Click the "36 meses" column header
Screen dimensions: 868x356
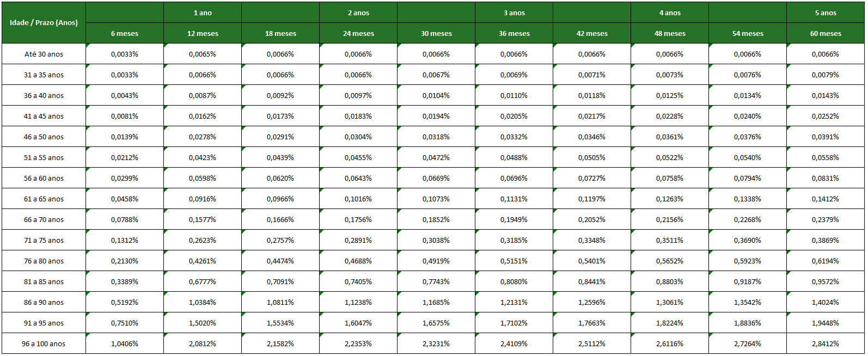[x=514, y=34]
